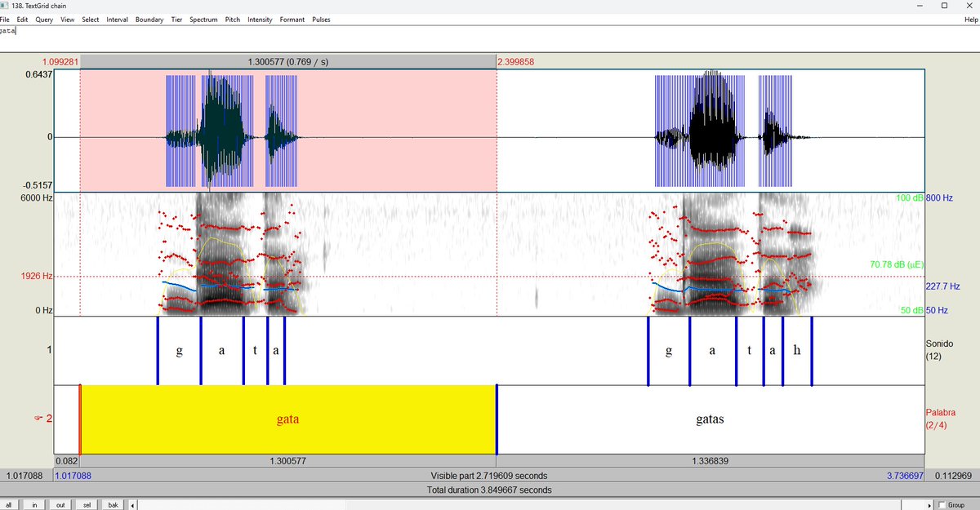Click the 'bak' zoom back button
The width and height of the screenshot is (980, 510).
click(x=112, y=504)
